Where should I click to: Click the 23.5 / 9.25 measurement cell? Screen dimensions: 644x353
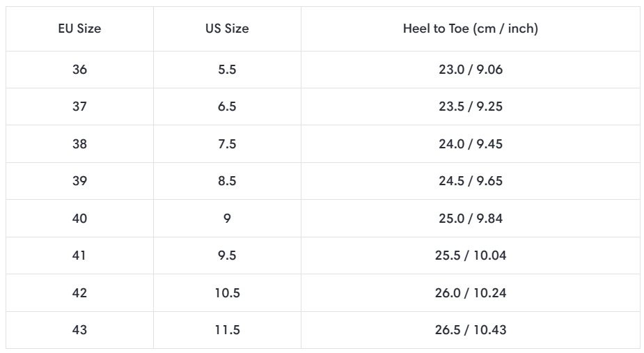[x=470, y=107]
